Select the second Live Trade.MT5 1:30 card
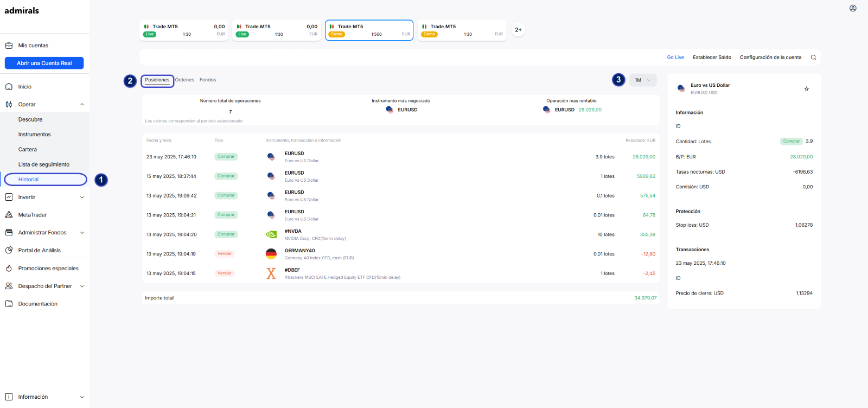The image size is (868, 408). click(277, 30)
